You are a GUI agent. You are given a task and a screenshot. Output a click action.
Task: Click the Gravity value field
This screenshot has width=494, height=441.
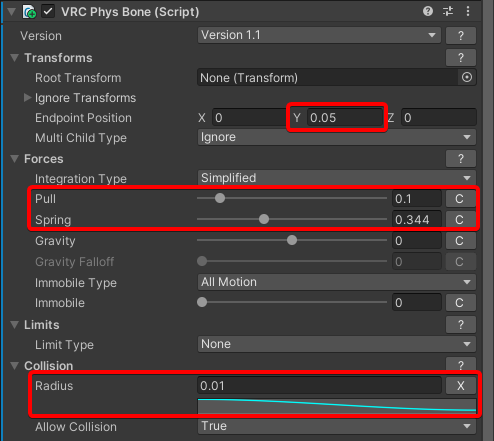(417, 241)
